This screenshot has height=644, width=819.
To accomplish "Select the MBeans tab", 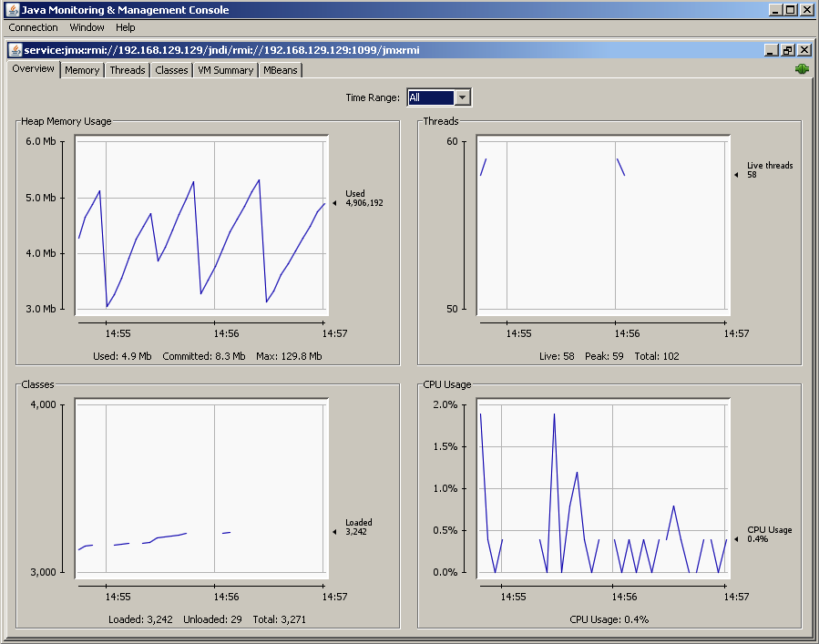I will click(x=280, y=70).
